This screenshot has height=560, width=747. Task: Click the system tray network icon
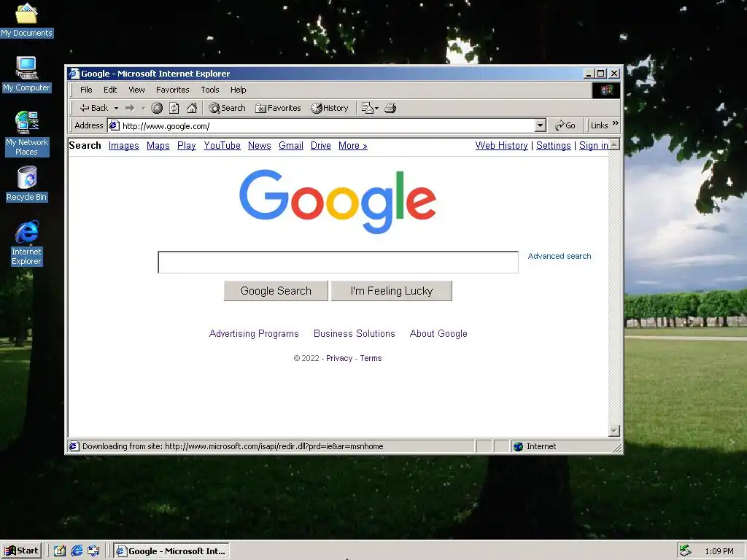click(x=685, y=551)
